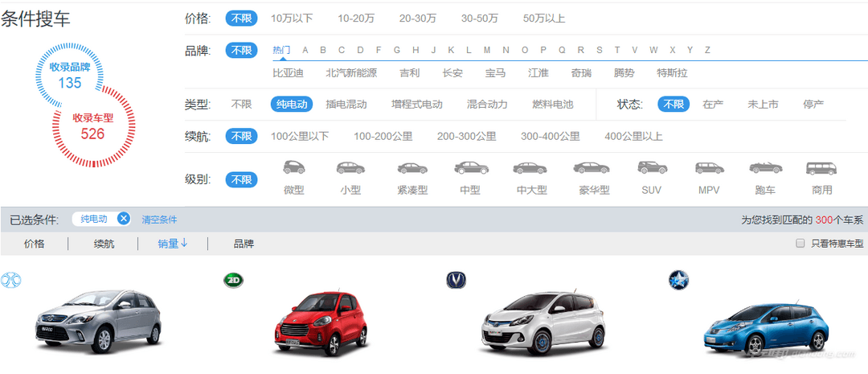Image resolution: width=868 pixels, height=374 pixels.
Task: Enable 只看特惠车型 checkbox
Action: coord(800,243)
